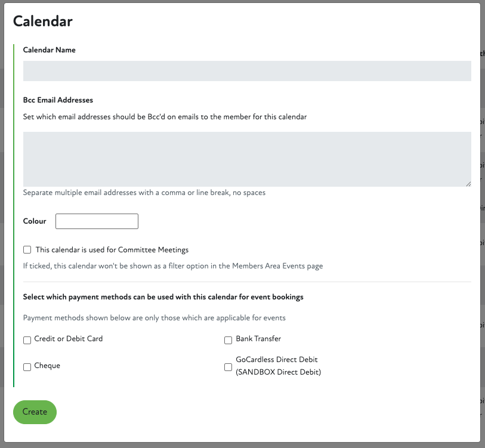Click the Colour picker input box
This screenshot has width=485, height=448.
click(x=97, y=221)
